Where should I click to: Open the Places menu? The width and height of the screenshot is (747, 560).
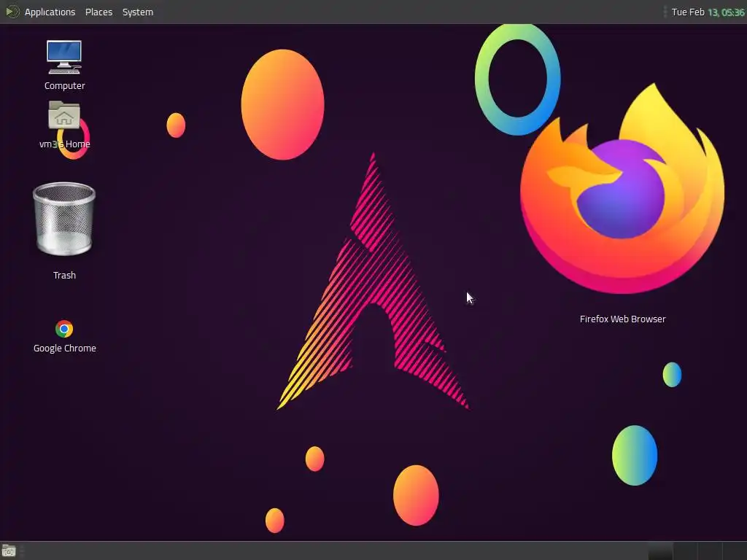[98, 12]
